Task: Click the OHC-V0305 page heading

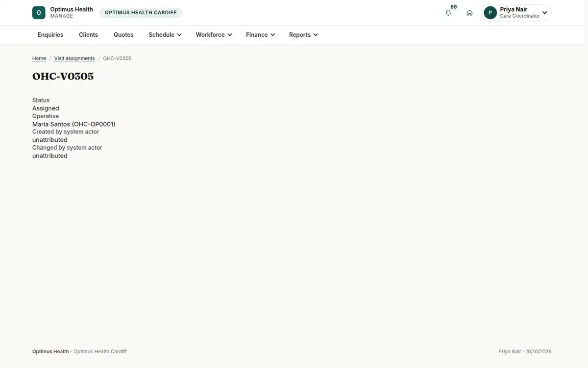Action: pos(63,76)
